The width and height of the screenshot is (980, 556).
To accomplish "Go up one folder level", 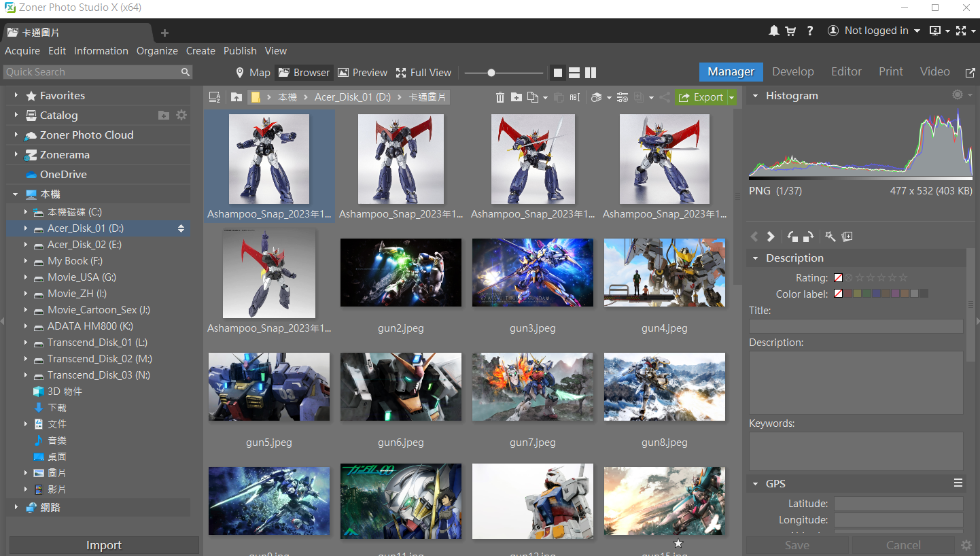I will coord(237,97).
